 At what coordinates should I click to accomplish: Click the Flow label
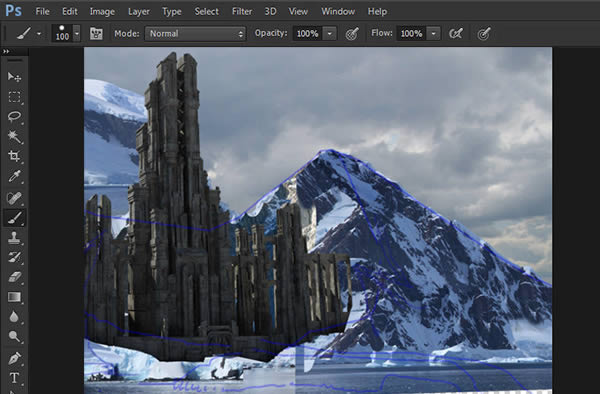(382, 33)
